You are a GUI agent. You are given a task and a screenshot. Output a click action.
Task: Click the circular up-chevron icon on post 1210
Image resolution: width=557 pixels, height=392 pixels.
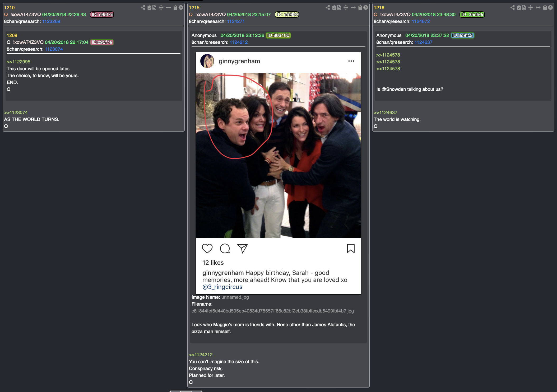(181, 7)
